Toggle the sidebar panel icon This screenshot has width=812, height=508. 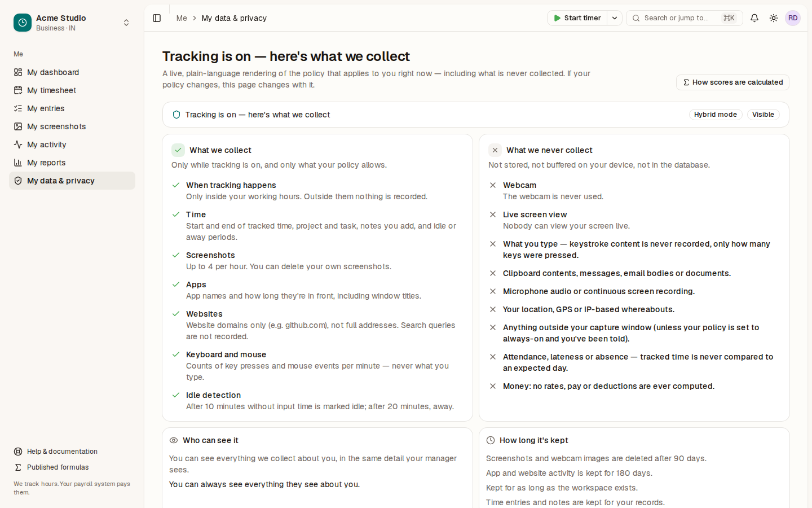pos(157,18)
